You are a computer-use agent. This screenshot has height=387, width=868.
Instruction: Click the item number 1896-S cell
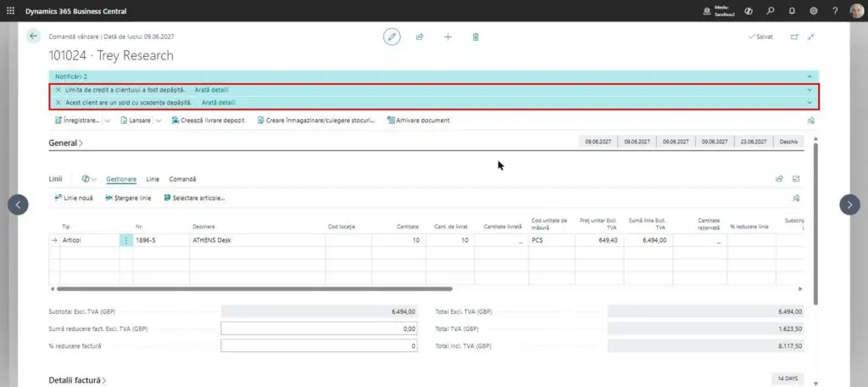click(161, 241)
